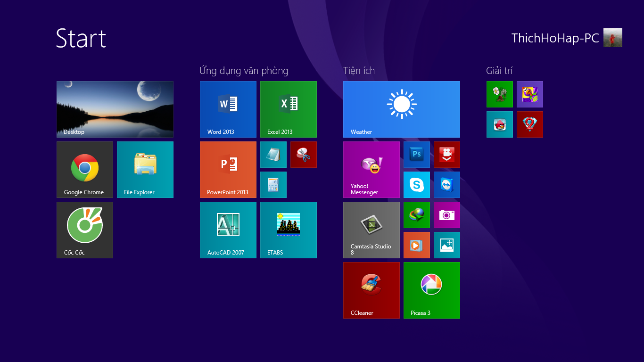Click the ThichHoHap-PC account name
Viewport: 644px width, 362px height.
(555, 38)
